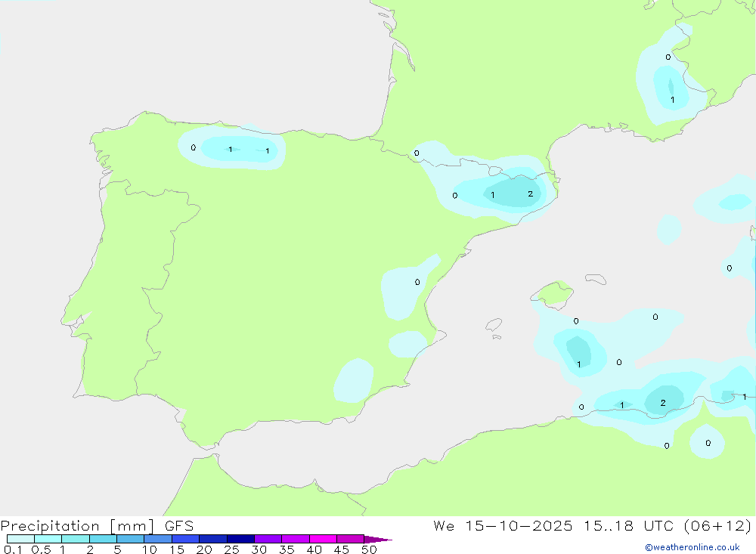Click the '15..18 UTC' time range text
The image size is (756, 554).
click(628, 525)
